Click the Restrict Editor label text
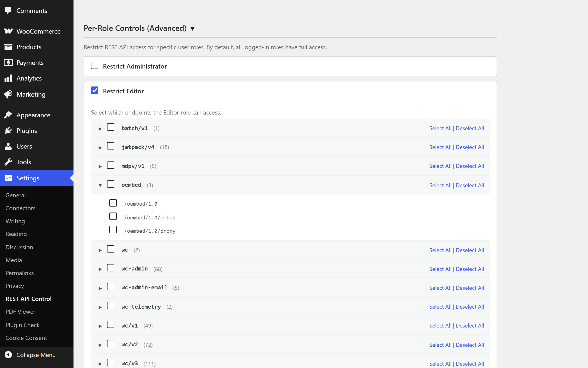The height and width of the screenshot is (368, 588). point(123,91)
